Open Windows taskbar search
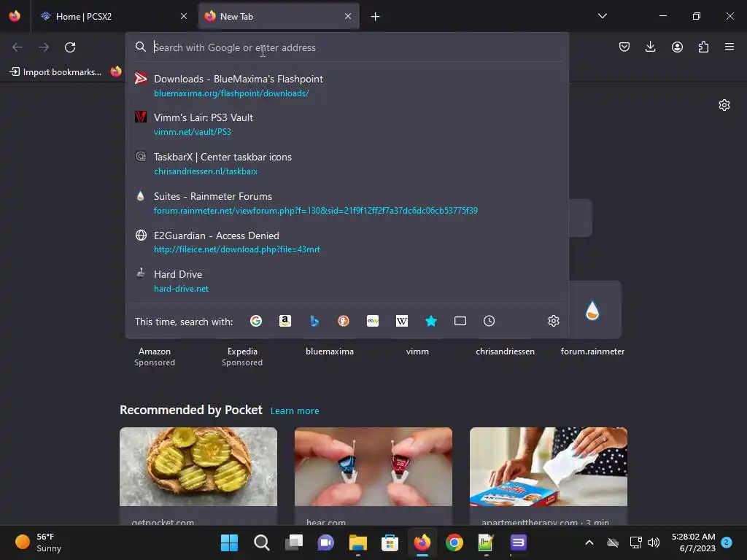 262,542
